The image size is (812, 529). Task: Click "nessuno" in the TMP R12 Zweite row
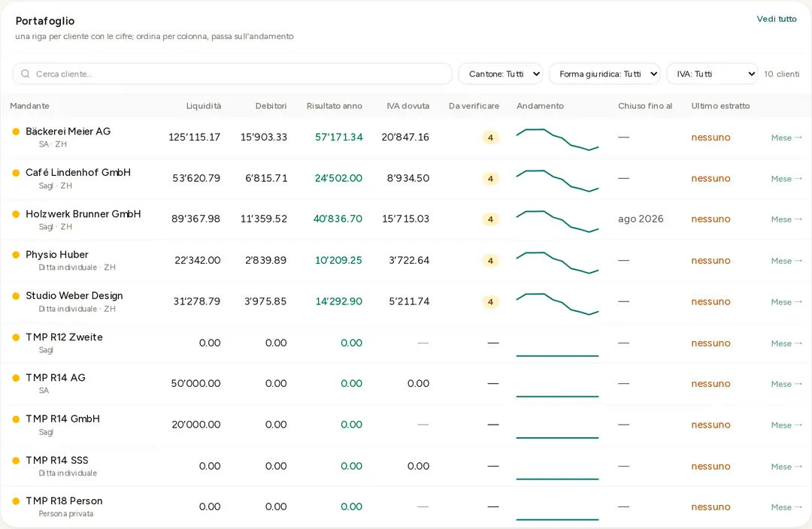click(710, 343)
